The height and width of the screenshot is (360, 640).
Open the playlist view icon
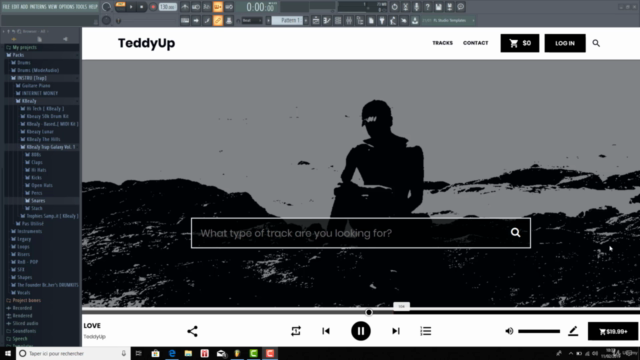(316, 20)
